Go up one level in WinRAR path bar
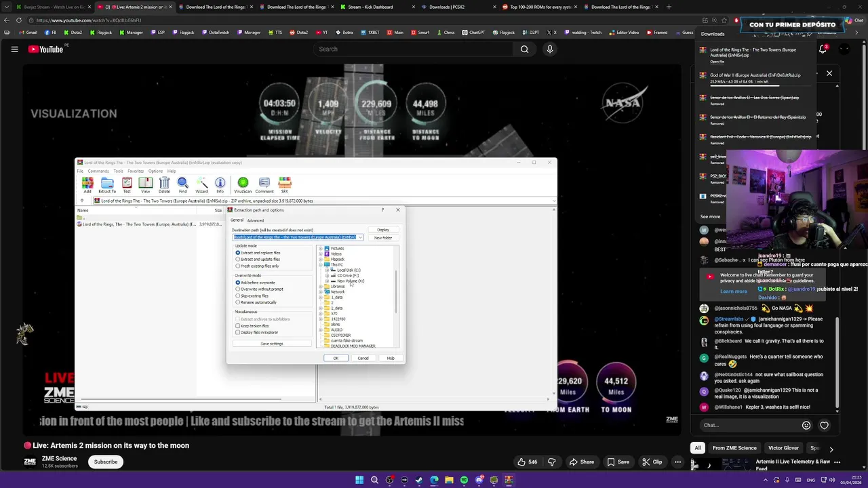 [82, 201]
